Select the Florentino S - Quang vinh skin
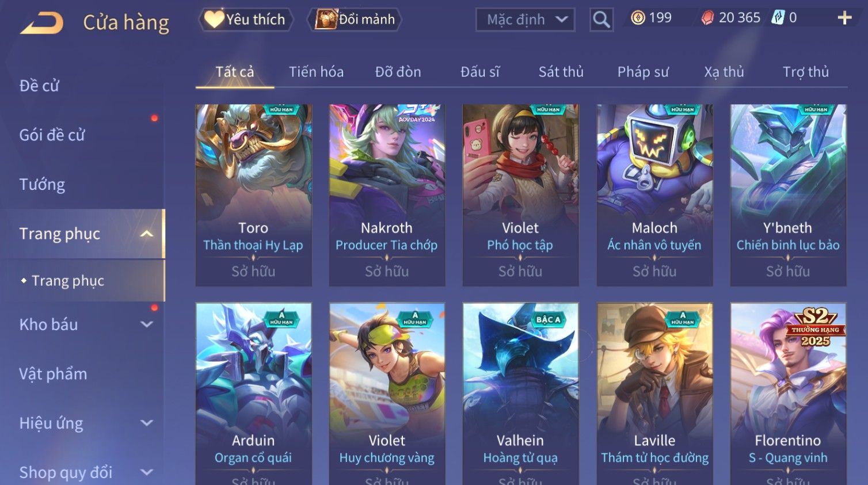The image size is (868, 485). [788, 394]
